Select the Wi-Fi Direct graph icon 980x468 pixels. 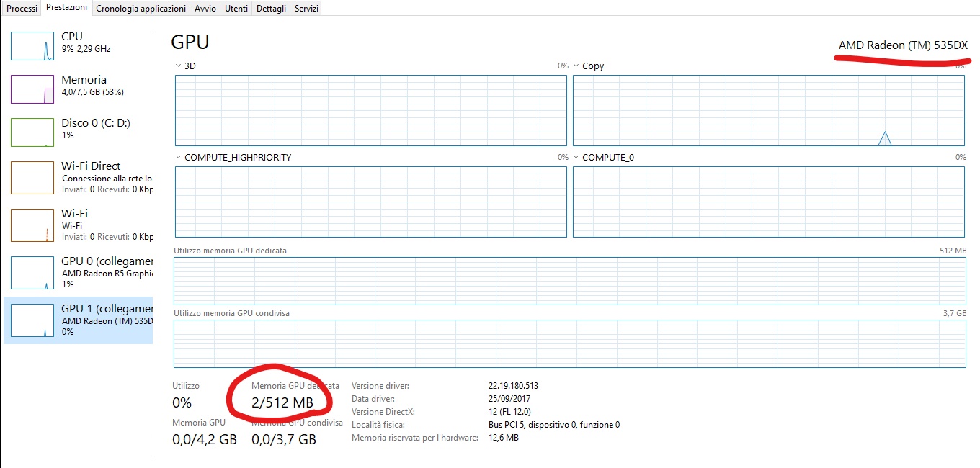pos(32,177)
